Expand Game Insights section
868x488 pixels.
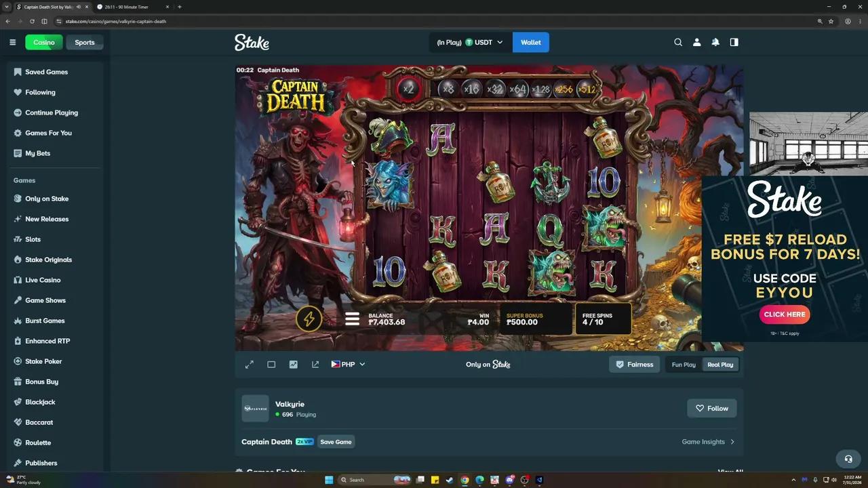(x=708, y=442)
